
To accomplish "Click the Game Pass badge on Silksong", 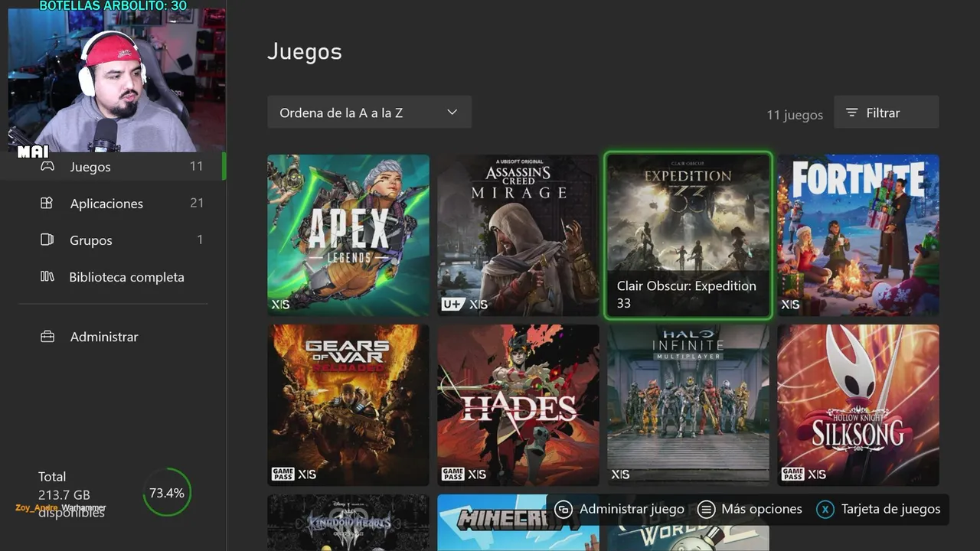I will [x=792, y=474].
